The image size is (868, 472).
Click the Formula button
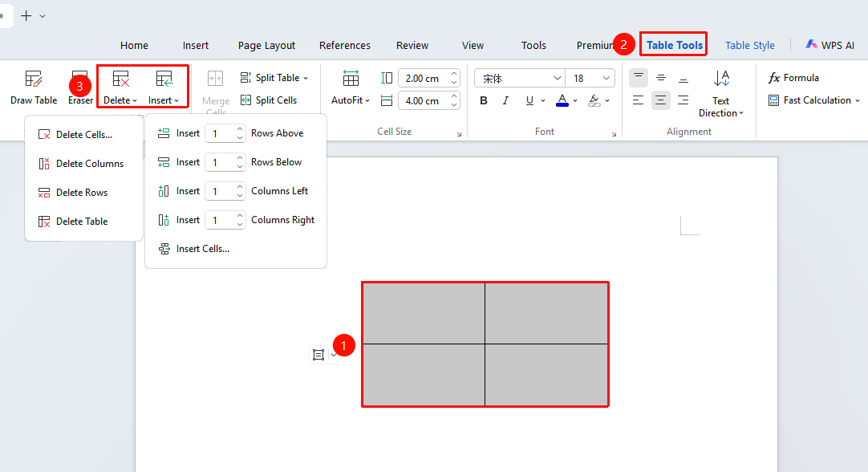click(x=793, y=78)
